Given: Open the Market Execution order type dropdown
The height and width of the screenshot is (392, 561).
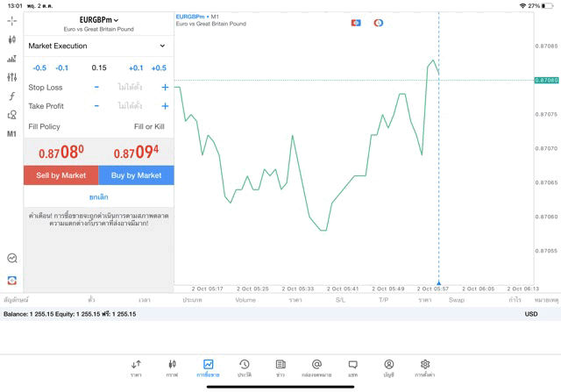Looking at the screenshot, I should click(97, 46).
